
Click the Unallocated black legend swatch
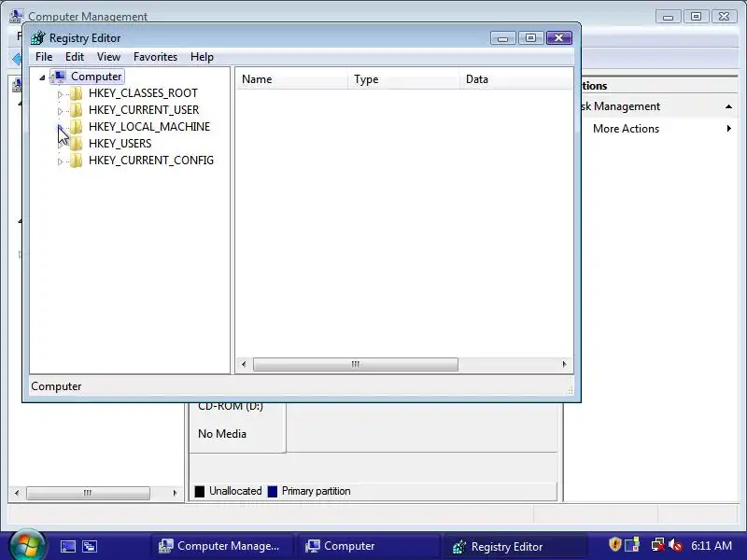pos(200,492)
